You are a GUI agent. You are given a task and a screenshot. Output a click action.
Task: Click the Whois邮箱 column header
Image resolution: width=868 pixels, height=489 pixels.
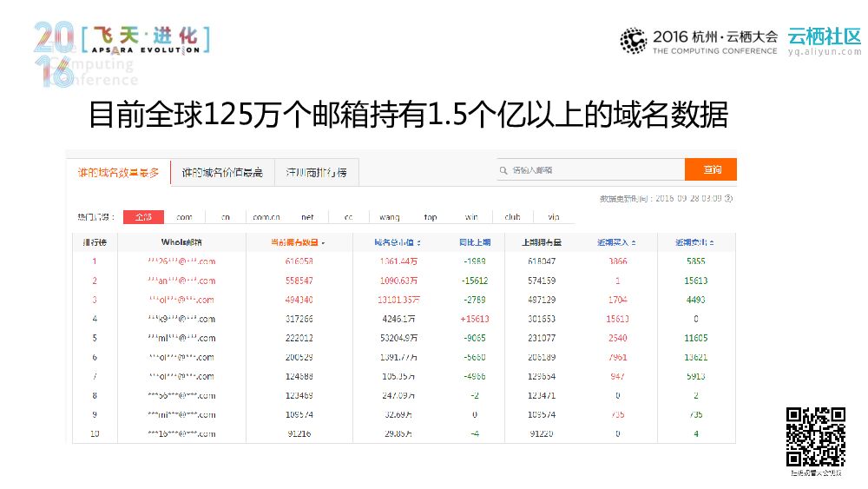(181, 242)
